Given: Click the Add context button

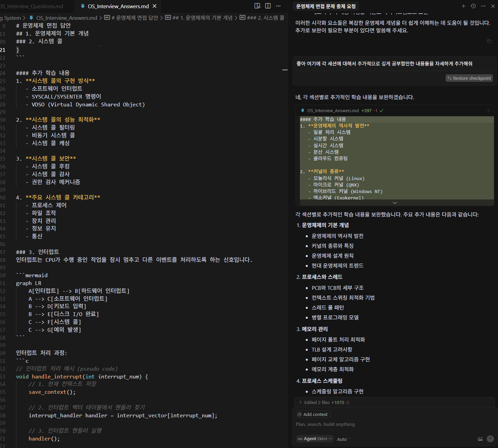Looking at the screenshot, I should click(313, 414).
